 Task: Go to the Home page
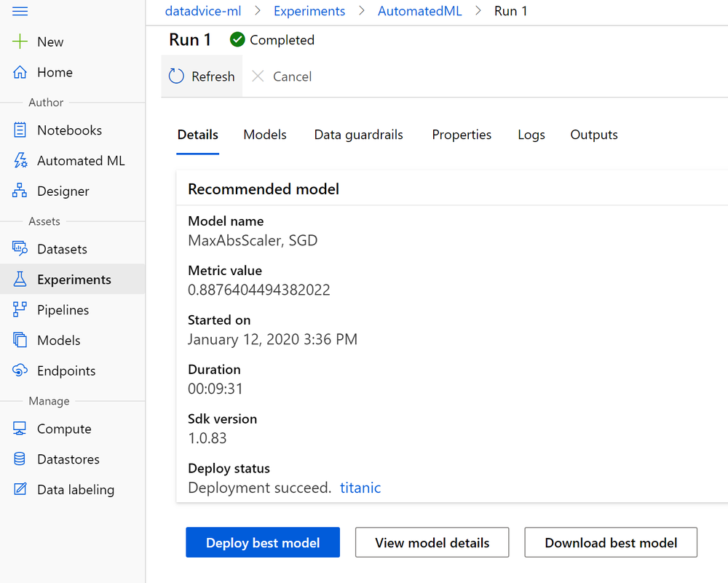pyautogui.click(x=55, y=72)
